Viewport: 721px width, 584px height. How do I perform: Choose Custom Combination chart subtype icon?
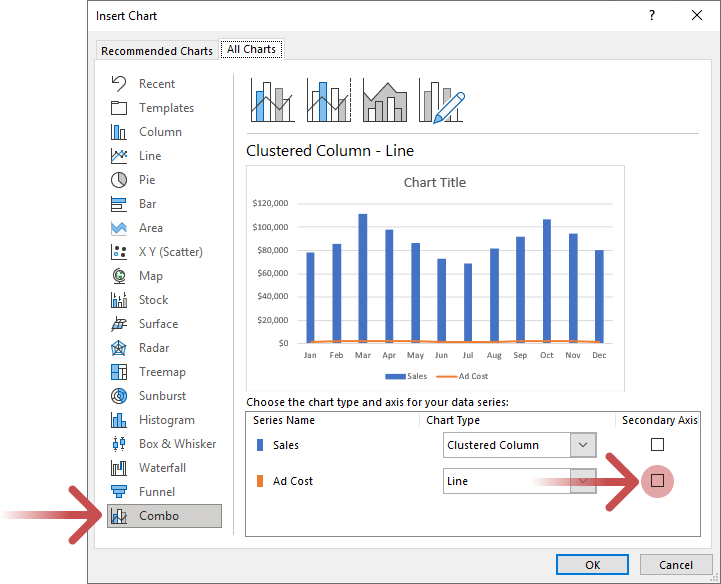tap(442, 100)
